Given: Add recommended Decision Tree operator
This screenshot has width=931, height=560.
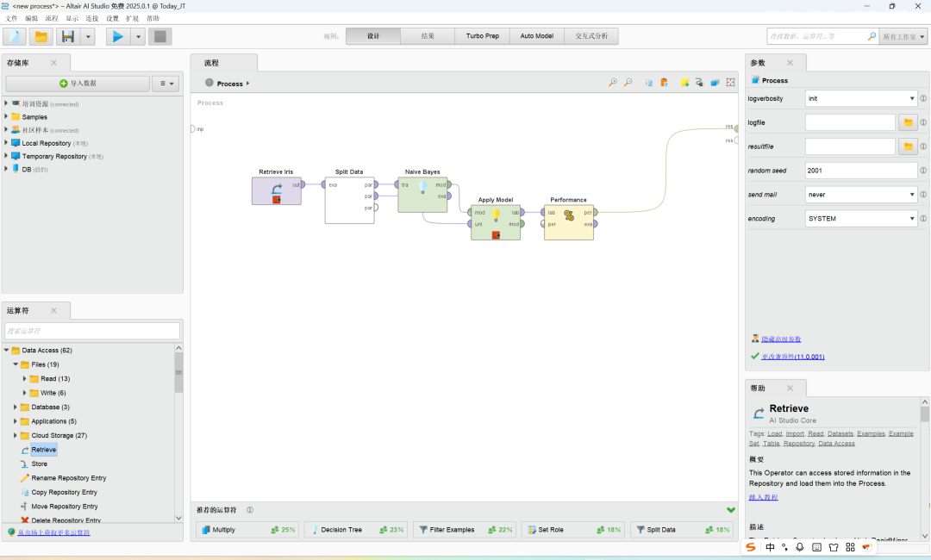Looking at the screenshot, I should 356,530.
